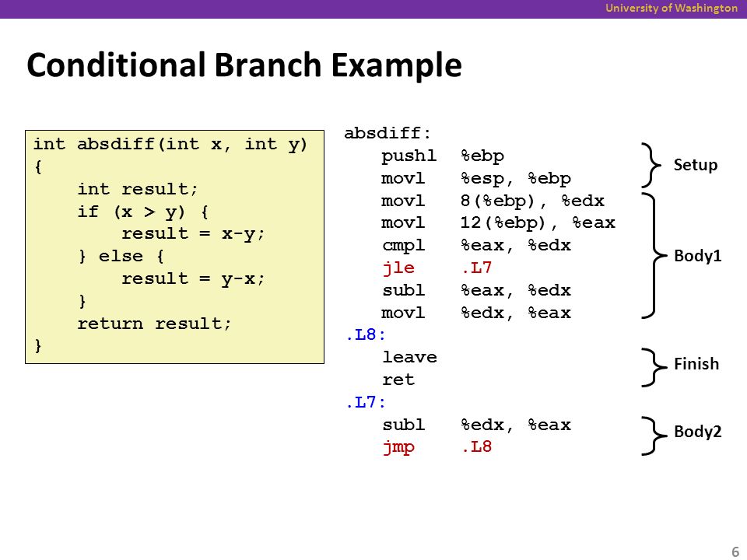Click the 'absdiff:' assembly label
The image size is (747, 560).
(x=388, y=133)
